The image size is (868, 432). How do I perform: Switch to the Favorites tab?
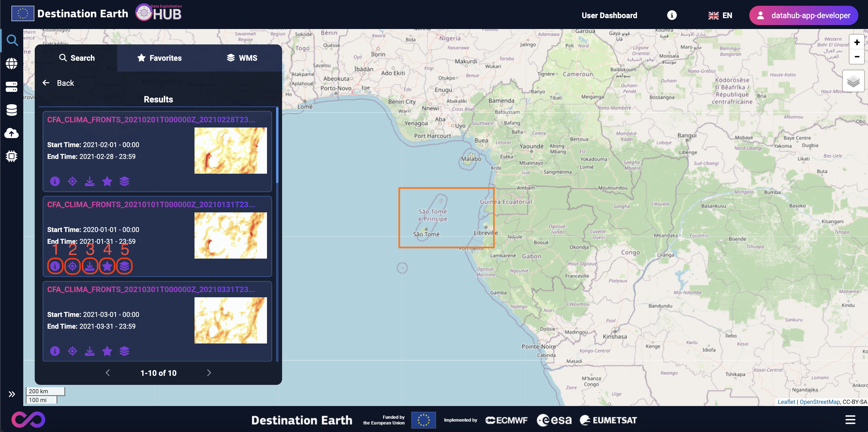159,58
